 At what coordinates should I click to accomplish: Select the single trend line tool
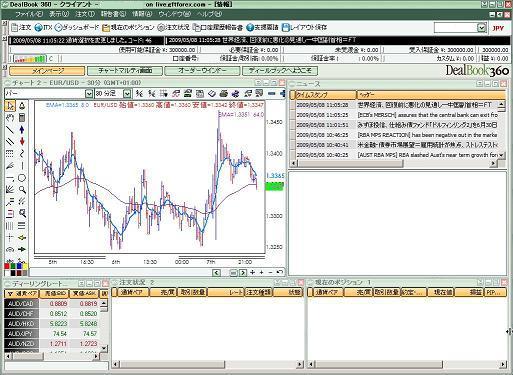point(10,130)
